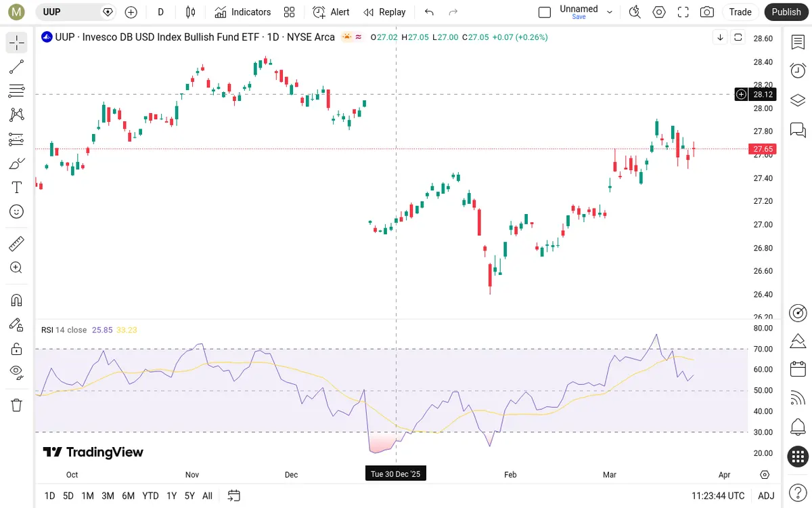Select the trend line drawing tool

(x=17, y=66)
